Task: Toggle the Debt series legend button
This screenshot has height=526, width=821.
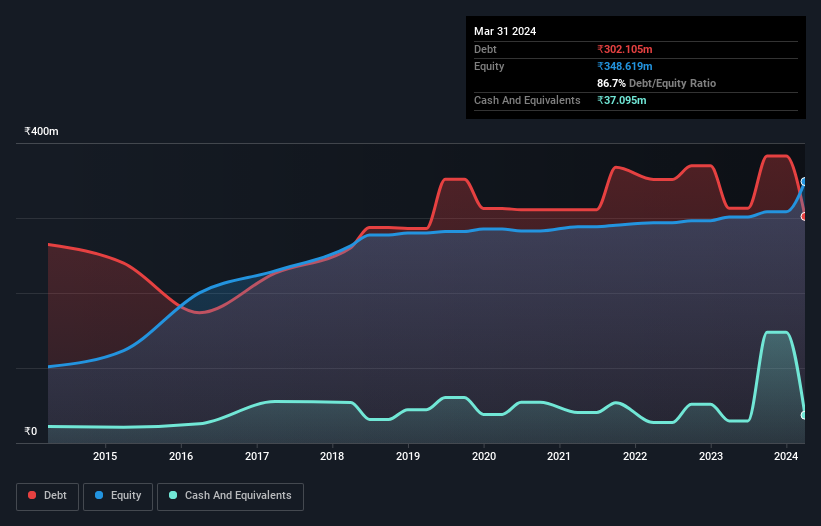Action: 48,496
